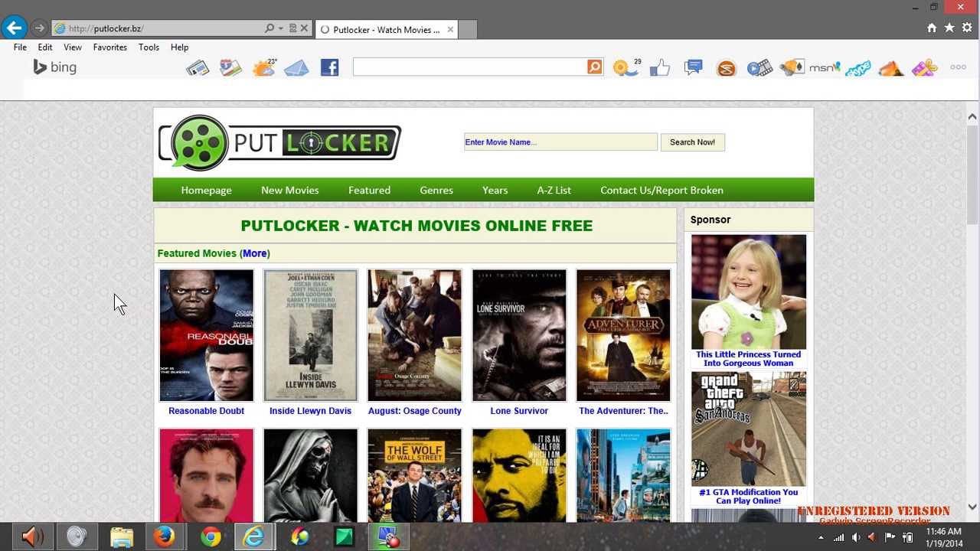Image resolution: width=980 pixels, height=551 pixels.
Task: Stop loading with address bar X
Action: coord(304,28)
